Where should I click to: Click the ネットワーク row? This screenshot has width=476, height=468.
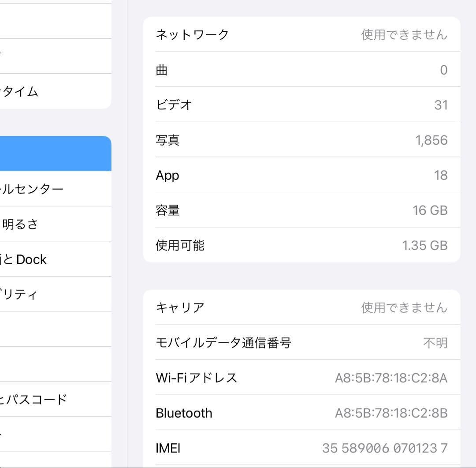tap(302, 35)
